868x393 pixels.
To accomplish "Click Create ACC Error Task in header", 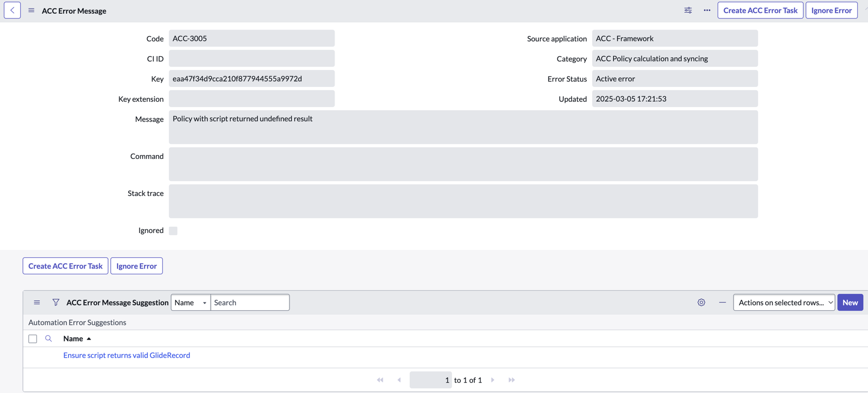I will (760, 10).
